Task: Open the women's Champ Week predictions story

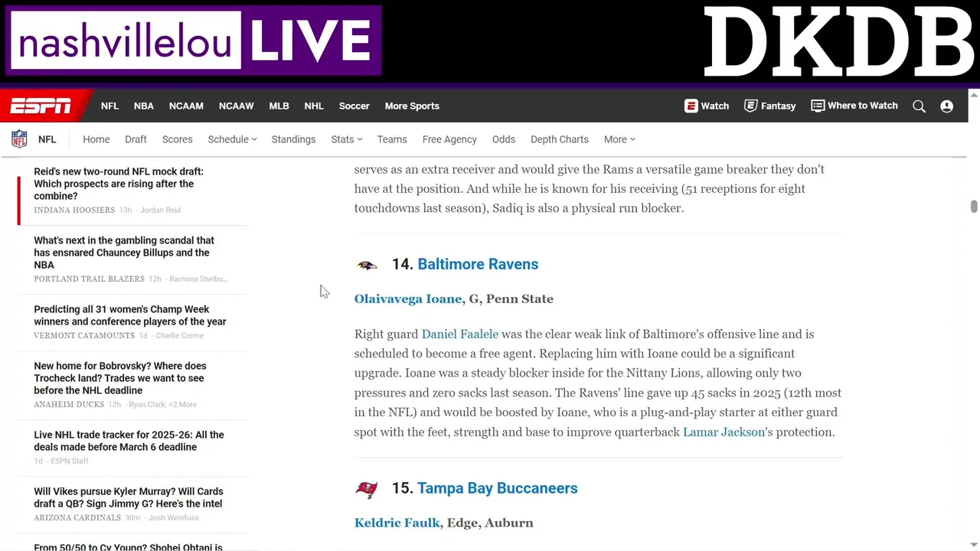Action: (x=130, y=315)
